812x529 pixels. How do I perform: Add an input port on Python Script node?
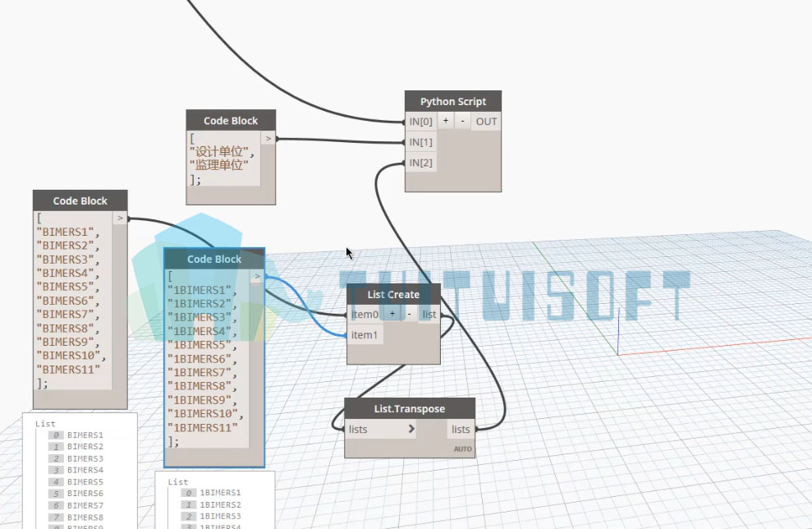click(x=445, y=122)
